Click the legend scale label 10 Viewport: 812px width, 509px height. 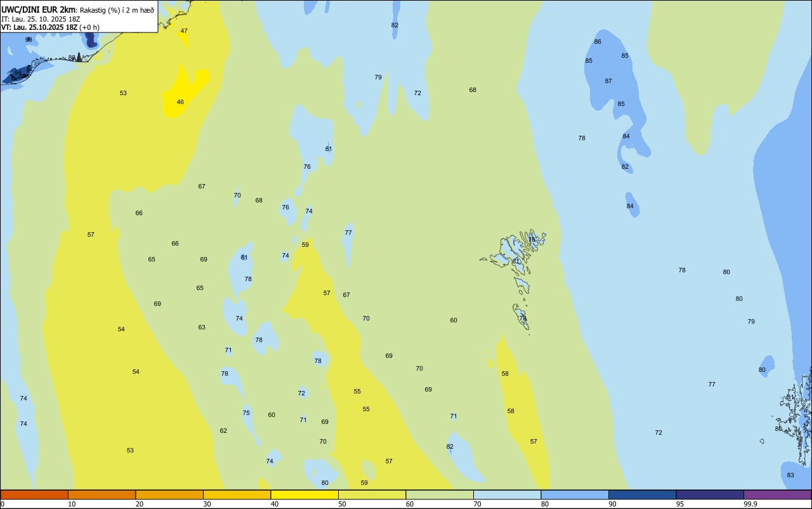click(72, 504)
